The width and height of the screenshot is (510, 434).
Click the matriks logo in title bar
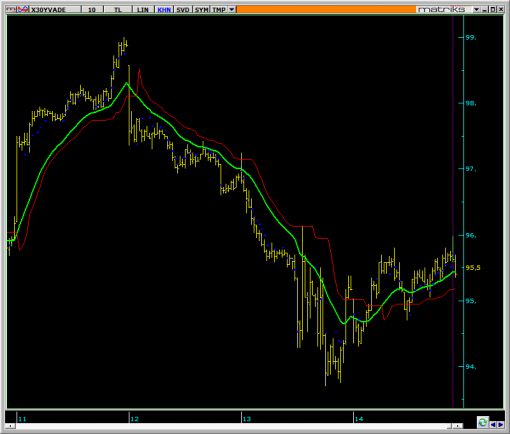click(441, 9)
